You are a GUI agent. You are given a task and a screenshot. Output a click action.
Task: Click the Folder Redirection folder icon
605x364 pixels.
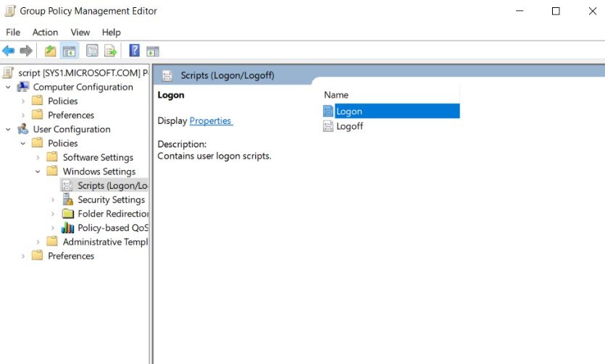pyautogui.click(x=68, y=213)
